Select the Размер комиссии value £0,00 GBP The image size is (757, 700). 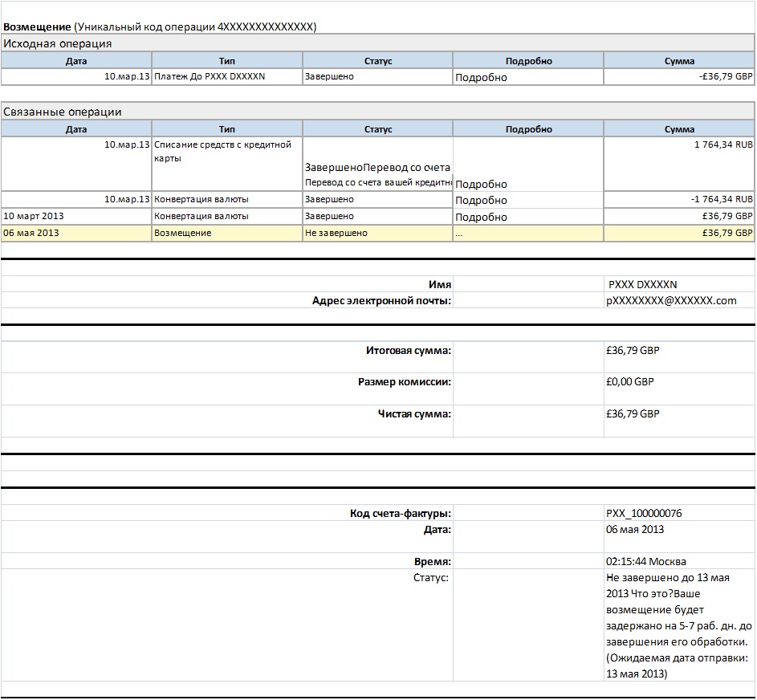(x=630, y=382)
